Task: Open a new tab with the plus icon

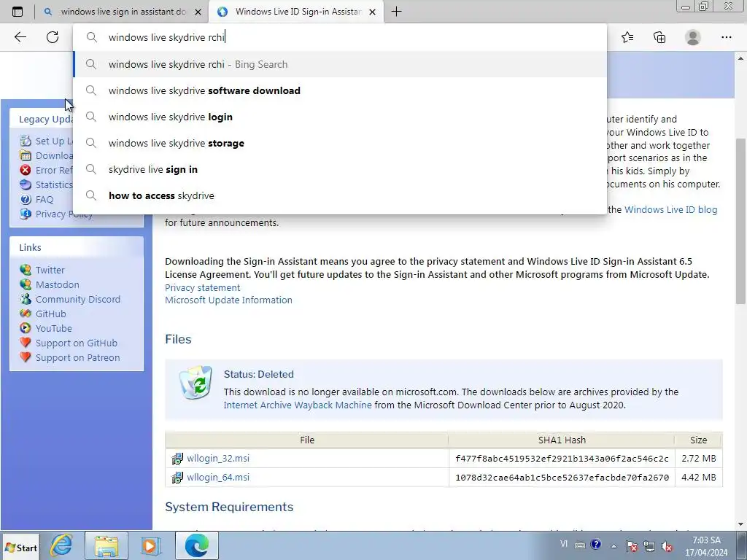Action: coord(396,12)
